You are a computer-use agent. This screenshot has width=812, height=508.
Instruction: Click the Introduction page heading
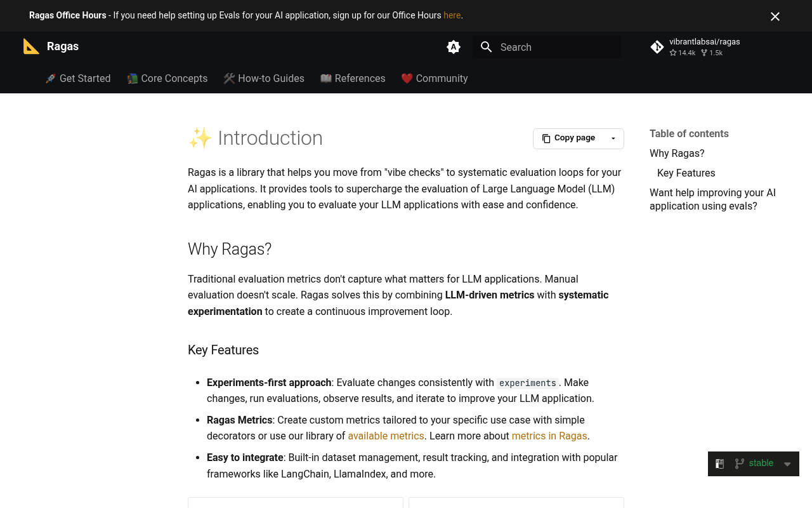(255, 138)
